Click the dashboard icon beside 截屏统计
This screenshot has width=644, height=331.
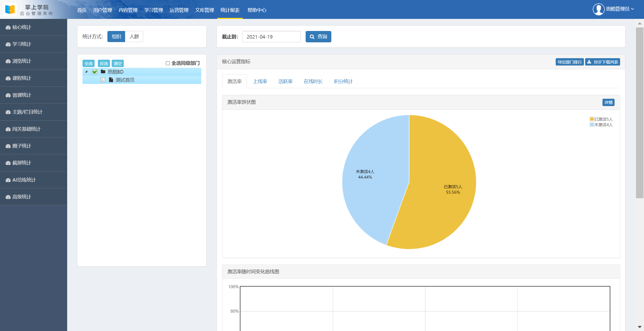[8, 163]
